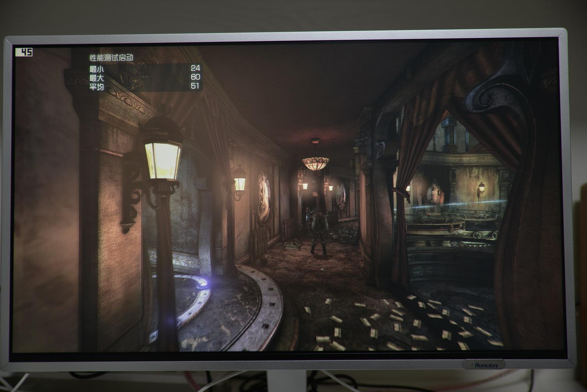Screen dimensions: 587x392
Task: Click the oval portrait frame on the corridor wall
Action: [x=265, y=197]
